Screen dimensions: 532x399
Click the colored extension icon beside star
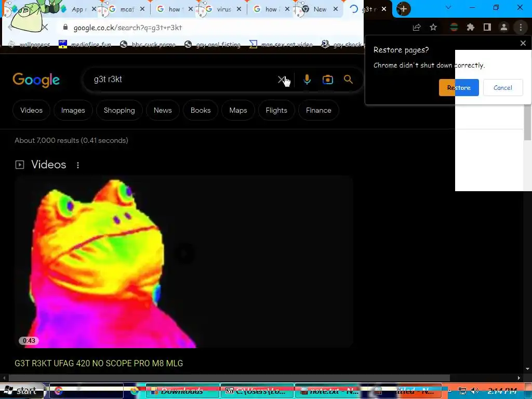tap(454, 28)
